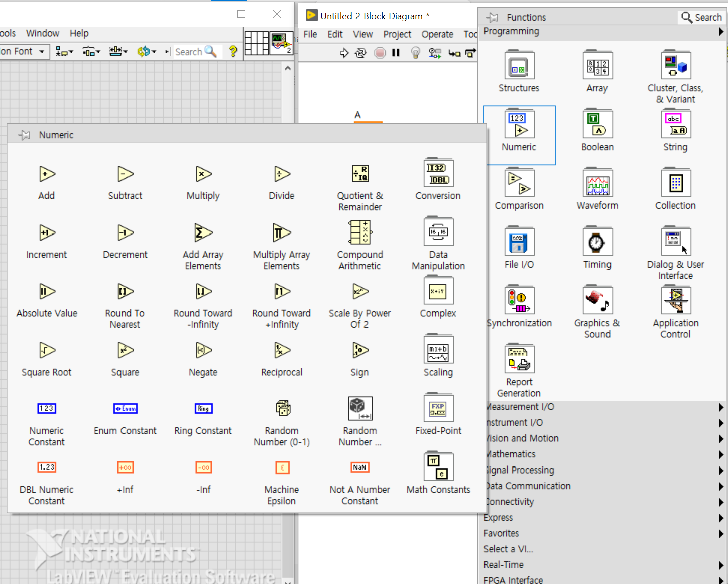Image resolution: width=728 pixels, height=584 pixels.
Task: Open the Operate menu
Action: point(437,34)
